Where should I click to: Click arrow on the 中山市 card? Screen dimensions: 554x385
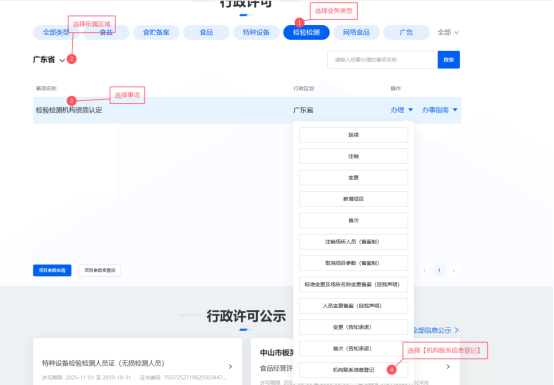[x=448, y=367]
